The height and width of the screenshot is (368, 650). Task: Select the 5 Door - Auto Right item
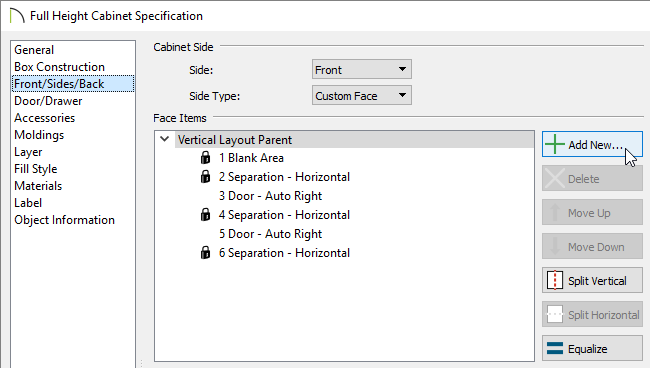coord(270,234)
